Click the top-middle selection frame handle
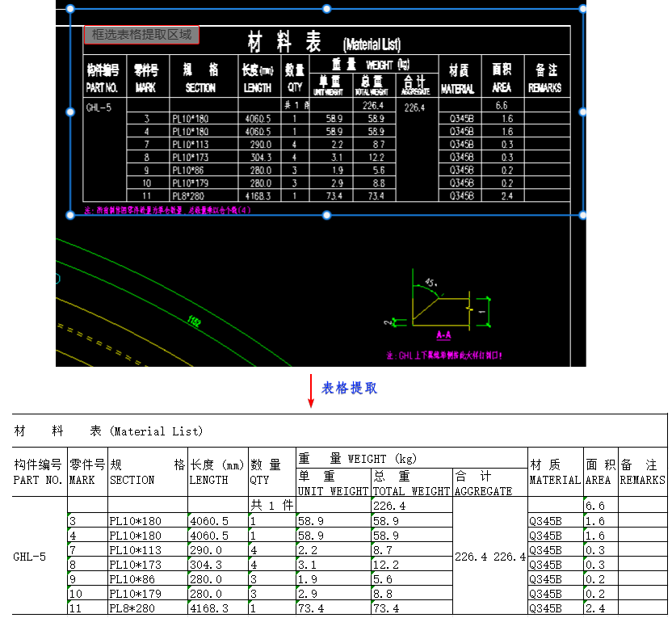This screenshot has width=672, height=618. click(x=326, y=10)
